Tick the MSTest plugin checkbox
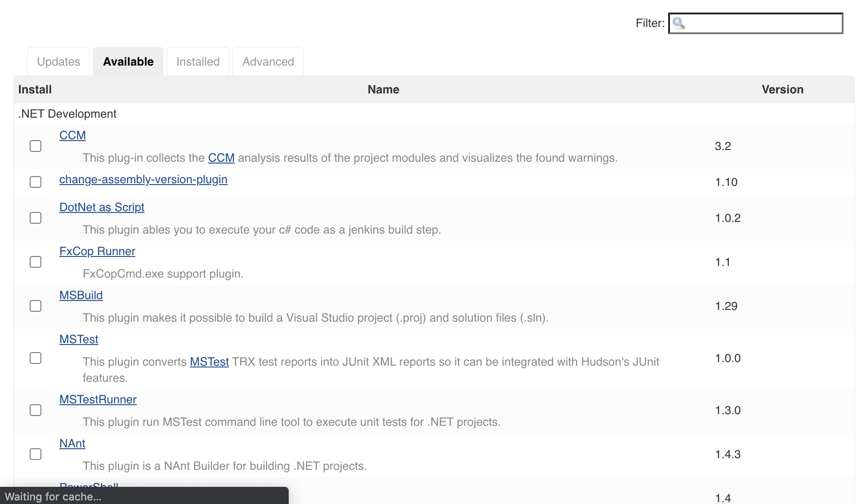866x504 pixels. click(36, 358)
